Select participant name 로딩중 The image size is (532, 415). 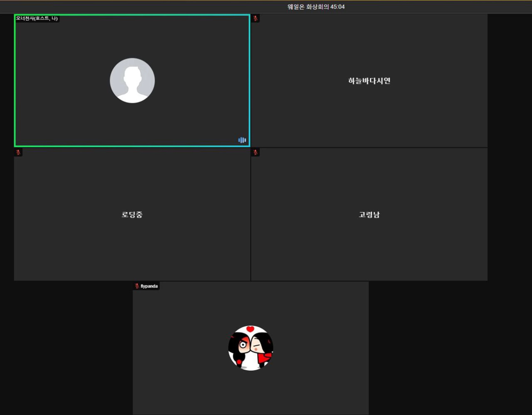(x=132, y=214)
